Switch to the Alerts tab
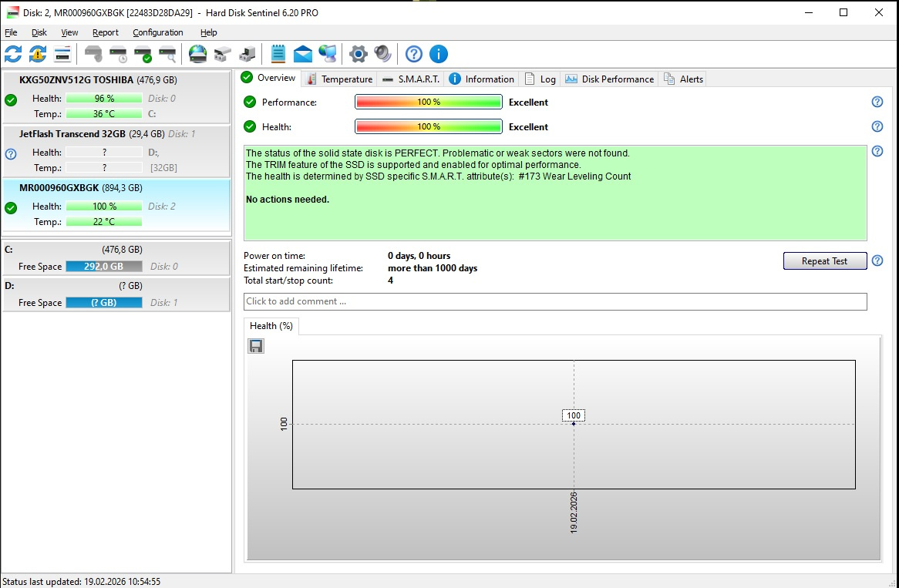 (683, 79)
